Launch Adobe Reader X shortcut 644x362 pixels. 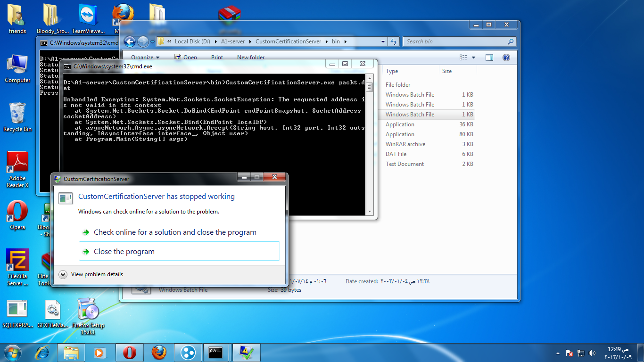17,170
